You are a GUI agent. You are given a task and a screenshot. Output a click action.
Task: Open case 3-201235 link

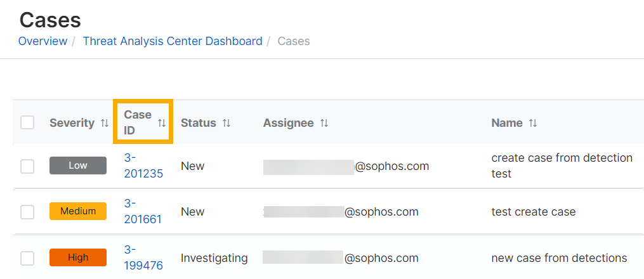coord(143,165)
